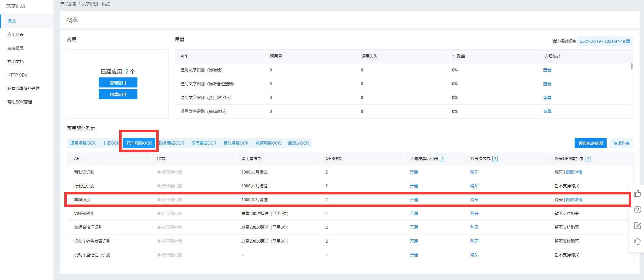Click help icon next to 购买QPS叠加包
The width and height of the screenshot is (644, 280).
click(x=588, y=159)
